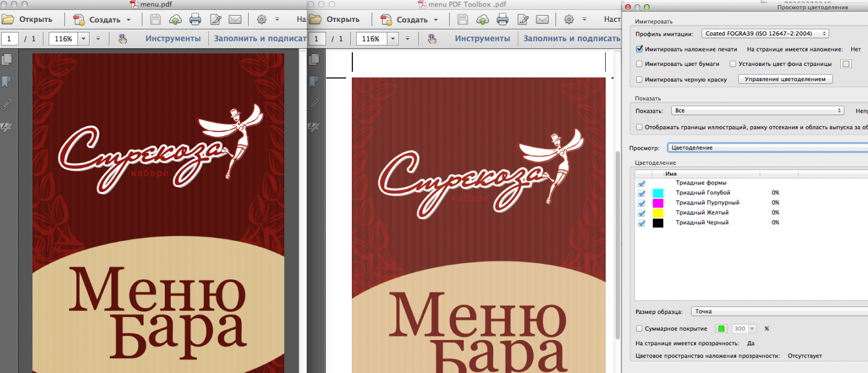Open 'Инструменты' pane in menu PDF Toolbox window

[483, 39]
